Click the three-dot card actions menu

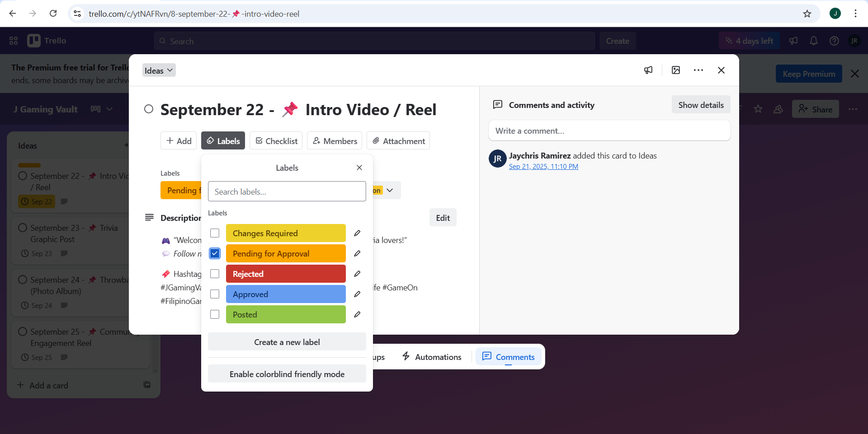698,70
